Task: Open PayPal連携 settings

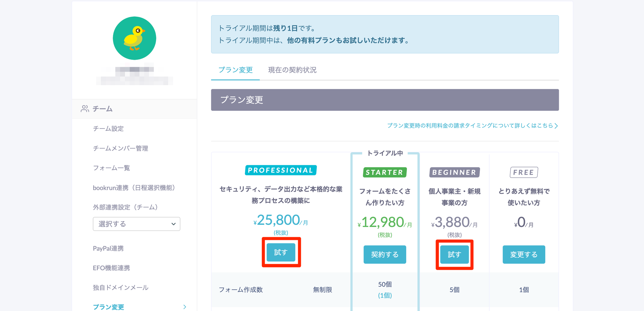Action: pos(108,248)
